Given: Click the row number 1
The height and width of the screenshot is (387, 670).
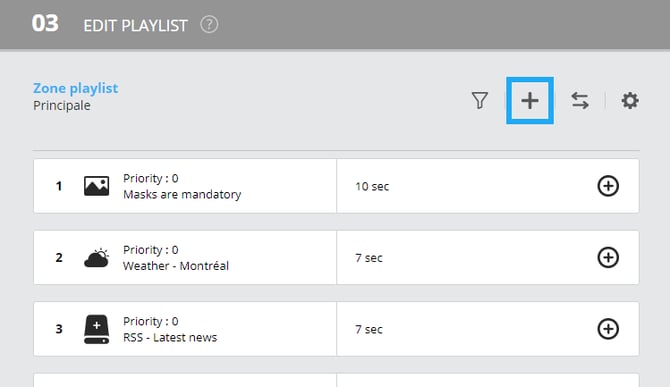Looking at the screenshot, I should pos(59,186).
